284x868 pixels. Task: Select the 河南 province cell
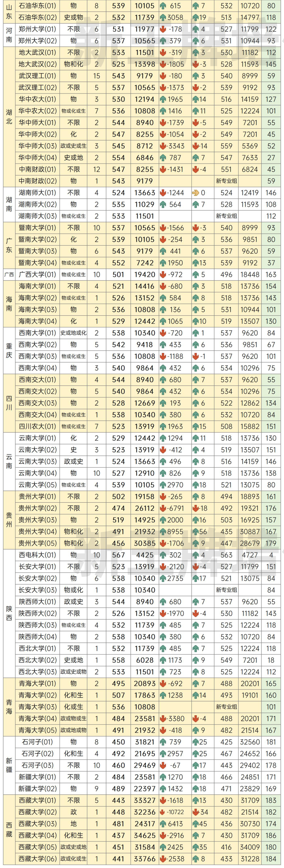(9, 35)
